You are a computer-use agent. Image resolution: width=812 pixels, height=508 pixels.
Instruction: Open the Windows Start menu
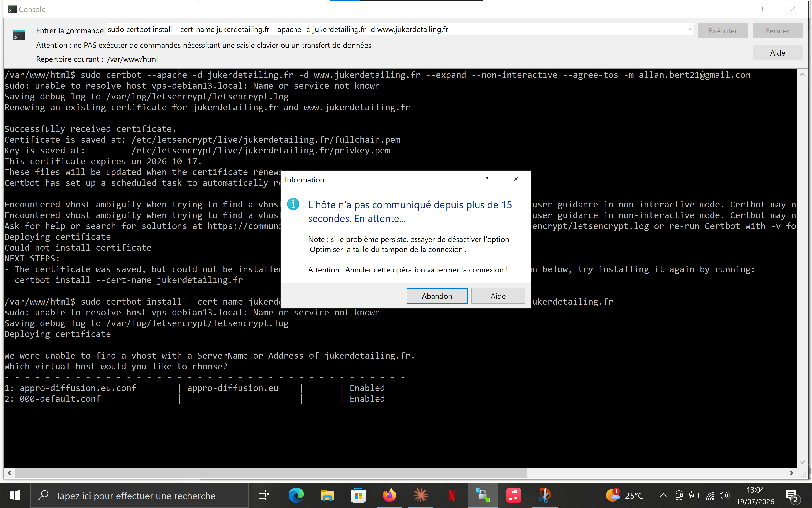tap(15, 495)
